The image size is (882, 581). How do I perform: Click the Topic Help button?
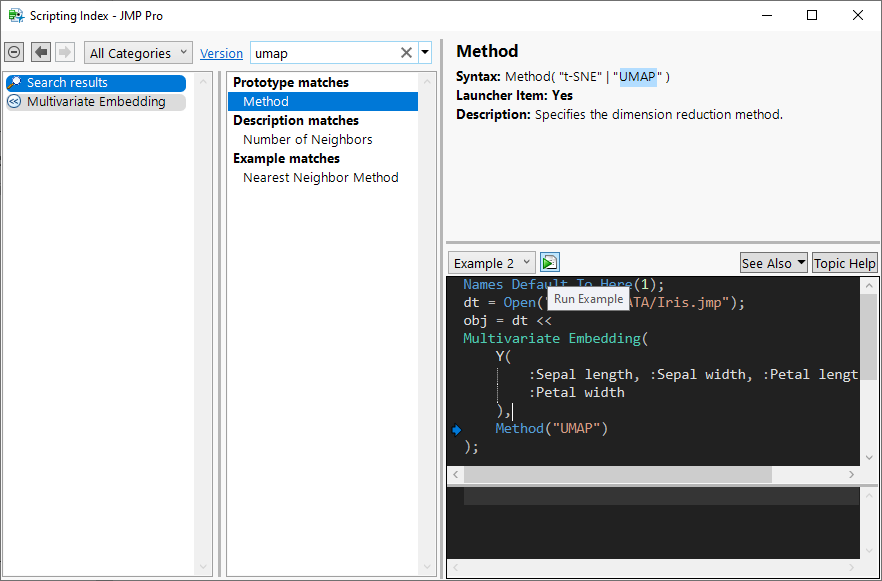pyautogui.click(x=844, y=263)
